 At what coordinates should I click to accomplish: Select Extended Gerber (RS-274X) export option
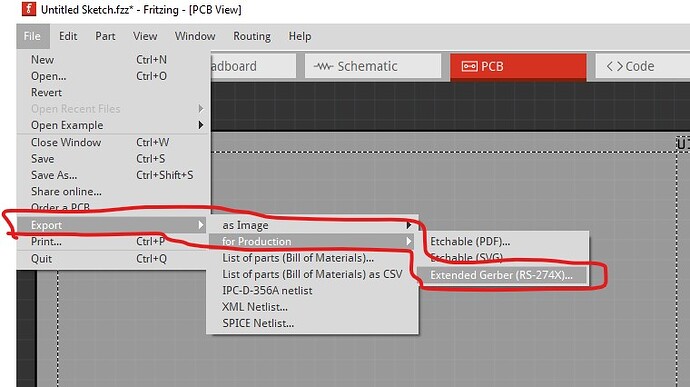pyautogui.click(x=501, y=275)
